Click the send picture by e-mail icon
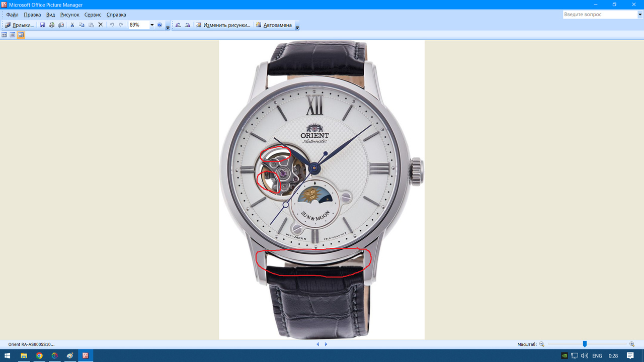 tap(61, 25)
